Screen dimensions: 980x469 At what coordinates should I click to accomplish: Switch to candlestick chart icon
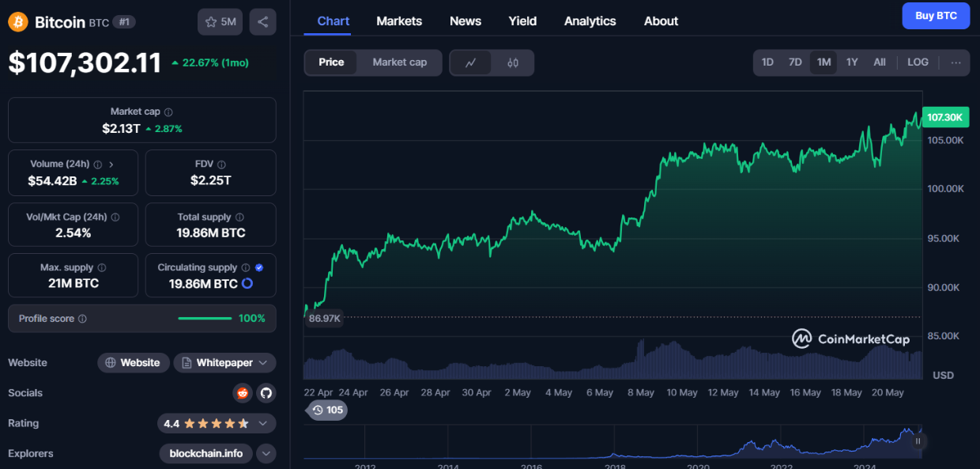513,62
